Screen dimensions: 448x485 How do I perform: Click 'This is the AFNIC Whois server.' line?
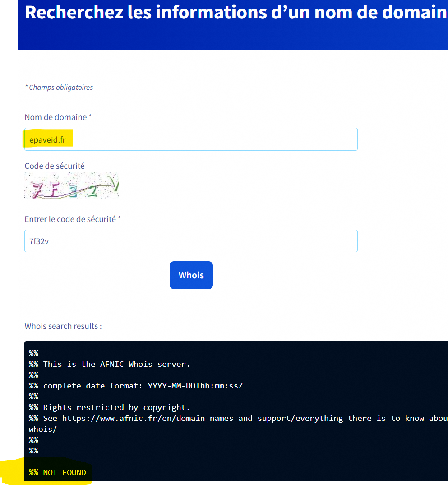click(x=116, y=364)
